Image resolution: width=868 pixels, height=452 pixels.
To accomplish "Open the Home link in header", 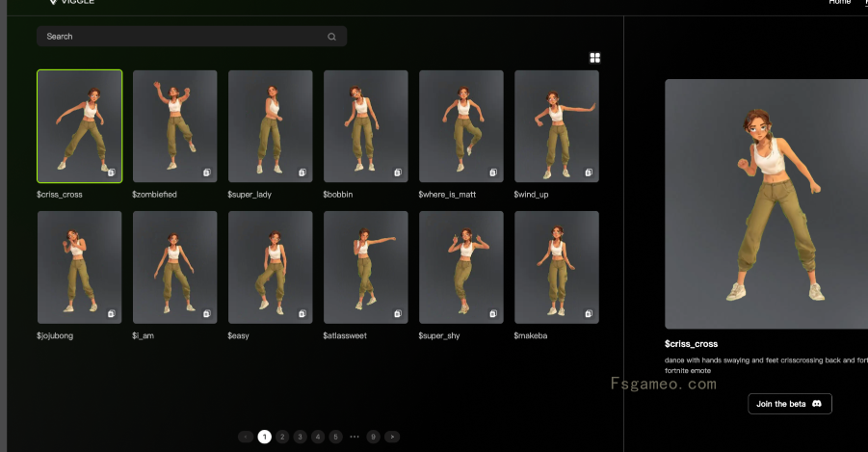I will (x=839, y=2).
